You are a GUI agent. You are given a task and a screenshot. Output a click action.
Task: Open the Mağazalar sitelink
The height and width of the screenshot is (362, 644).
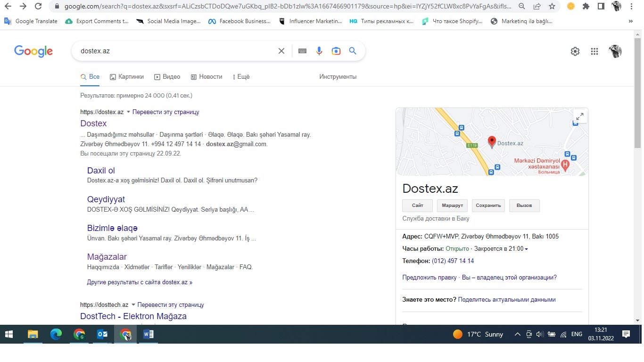coord(107,257)
